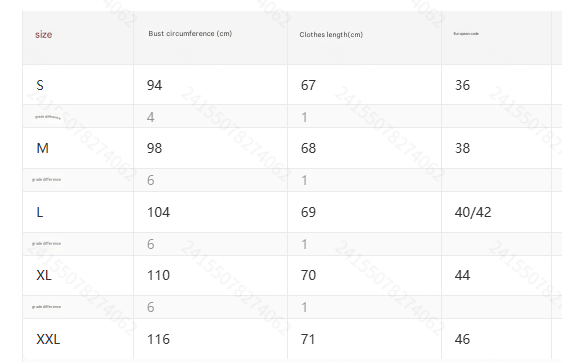Select bust value 94 cell
The height and width of the screenshot is (362, 562).
pyautogui.click(x=154, y=85)
